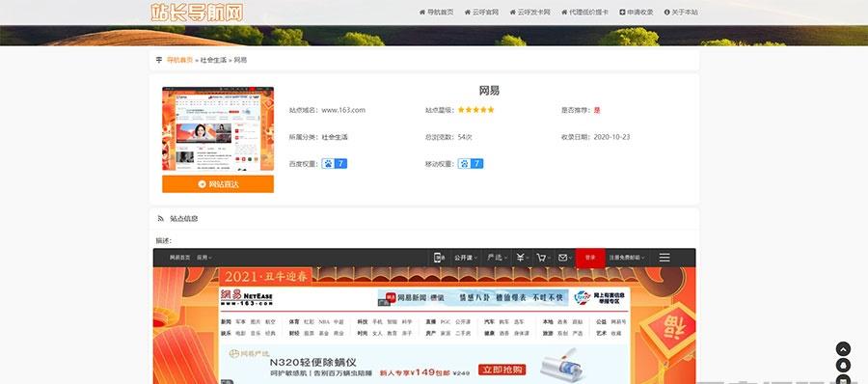The width and height of the screenshot is (868, 384).
Task: Click the orange 网站直达 button
Action: (x=218, y=184)
